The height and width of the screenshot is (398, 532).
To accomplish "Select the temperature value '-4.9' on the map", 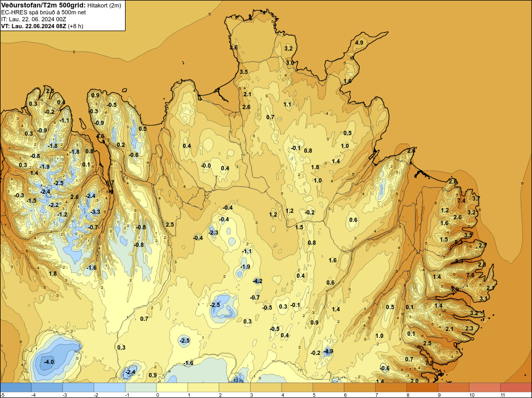I will (x=328, y=351).
